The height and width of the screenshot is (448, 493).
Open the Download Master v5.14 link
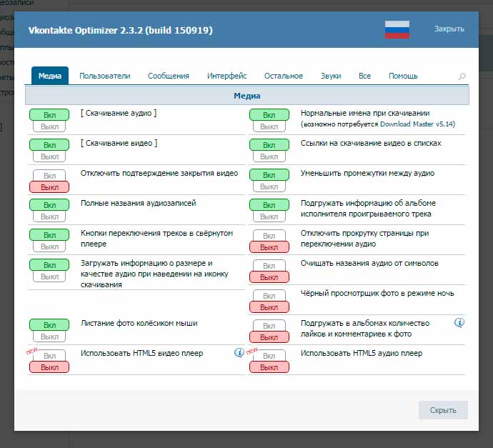(417, 124)
